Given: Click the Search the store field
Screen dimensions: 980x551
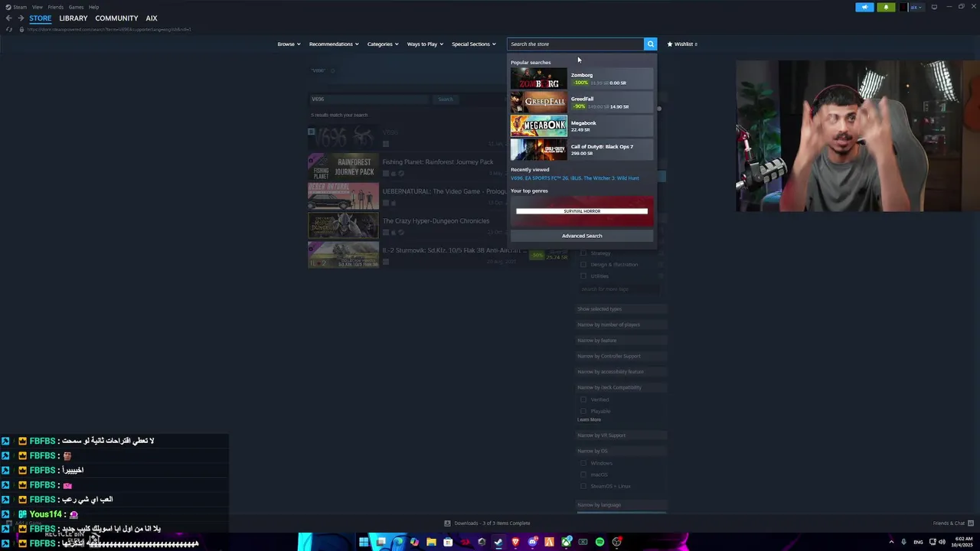Looking at the screenshot, I should [576, 44].
